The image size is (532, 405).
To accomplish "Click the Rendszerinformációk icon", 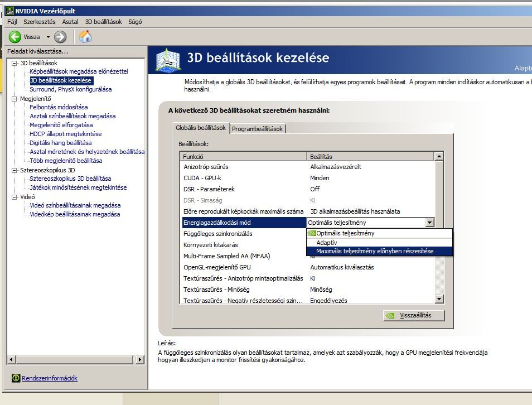I will tap(16, 378).
